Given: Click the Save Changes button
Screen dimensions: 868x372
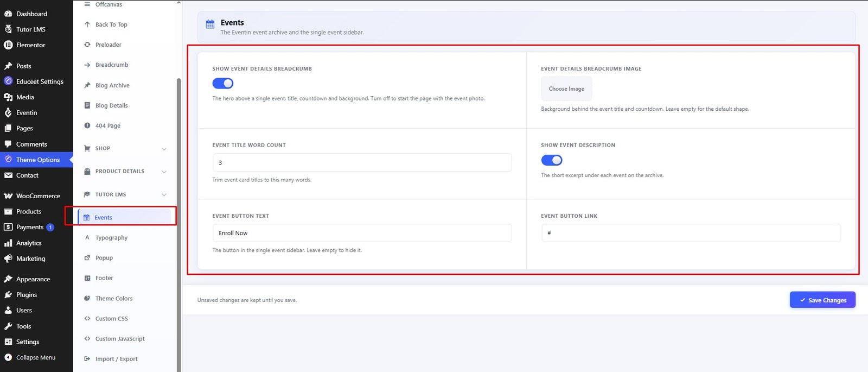Looking at the screenshot, I should coord(822,300).
